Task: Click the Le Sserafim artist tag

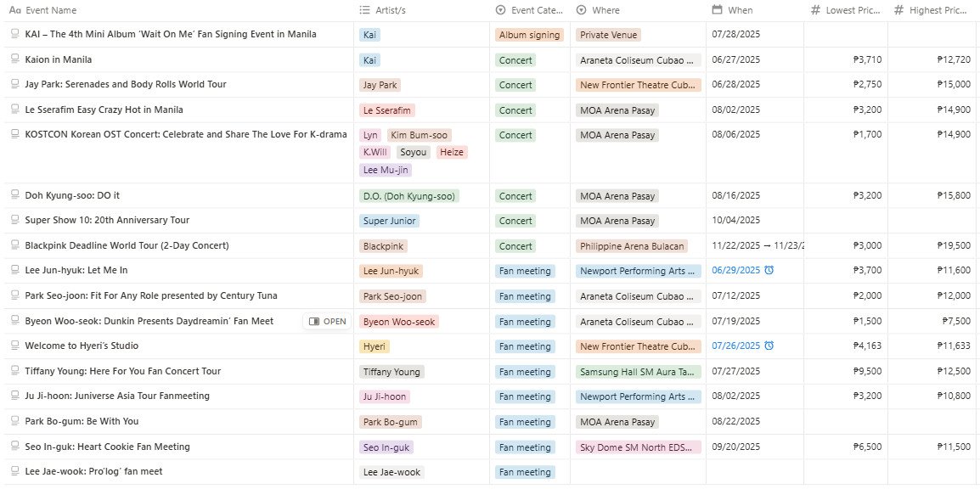Action: [387, 110]
